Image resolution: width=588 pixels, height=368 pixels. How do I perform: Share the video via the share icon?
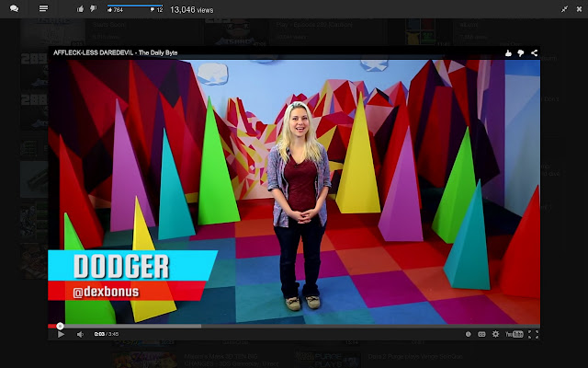coord(534,53)
